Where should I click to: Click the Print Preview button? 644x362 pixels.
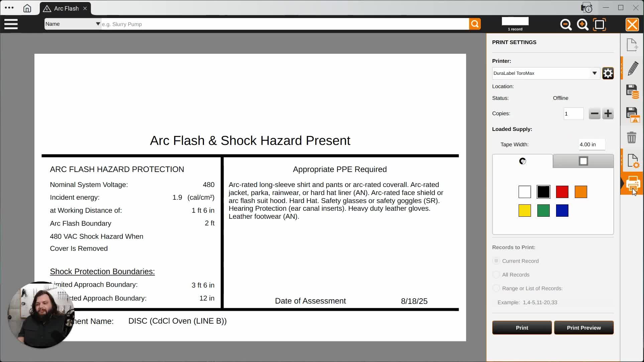click(x=583, y=328)
